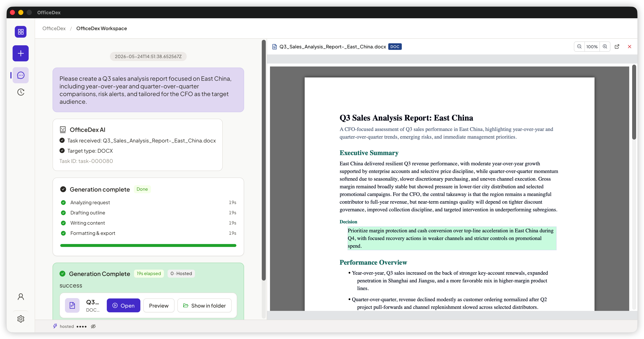Click the masked dots in status bar
644x339 pixels.
(x=81, y=327)
